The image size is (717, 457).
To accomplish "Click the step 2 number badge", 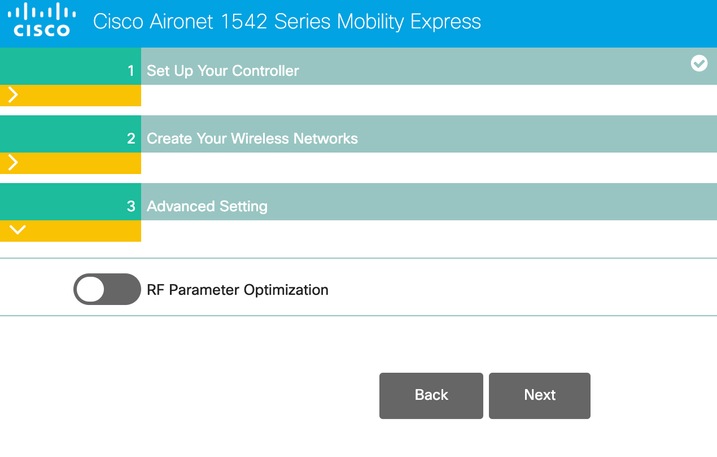I will 130,139.
